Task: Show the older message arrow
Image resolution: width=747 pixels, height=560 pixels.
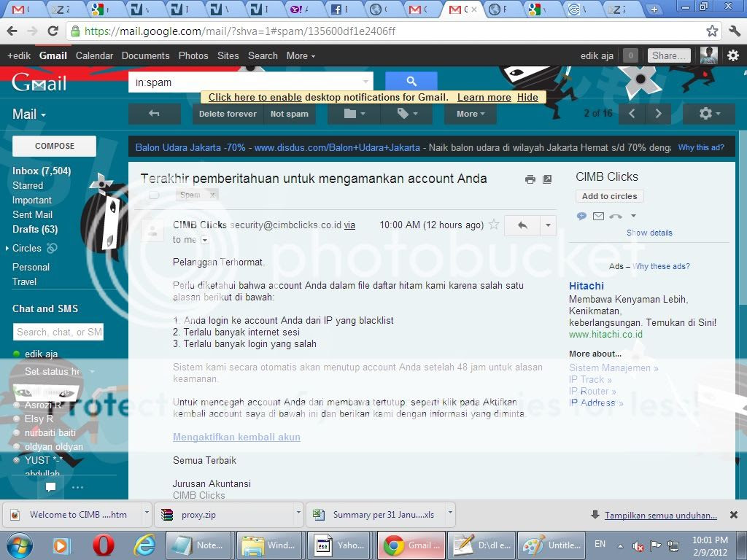Action: tap(659, 114)
